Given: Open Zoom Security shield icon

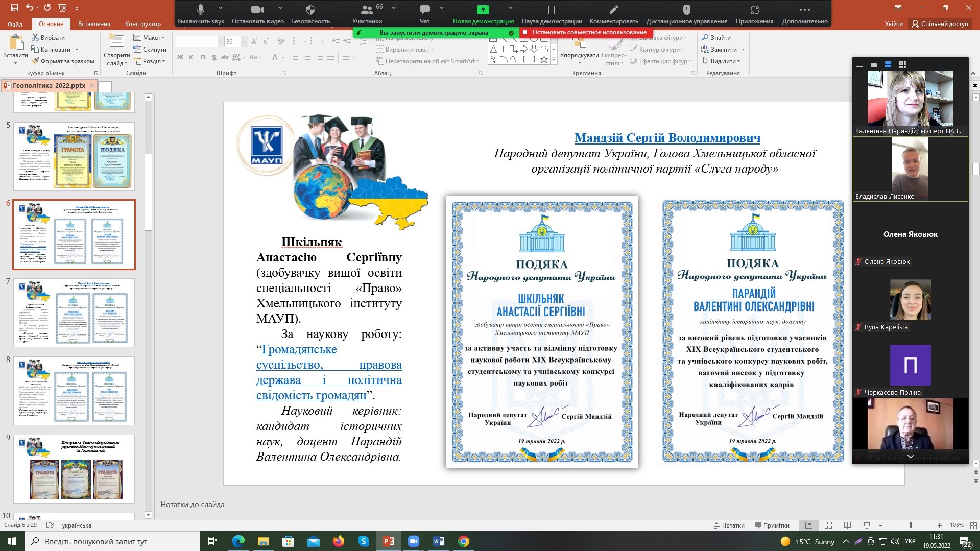Looking at the screenshot, I should point(310,10).
